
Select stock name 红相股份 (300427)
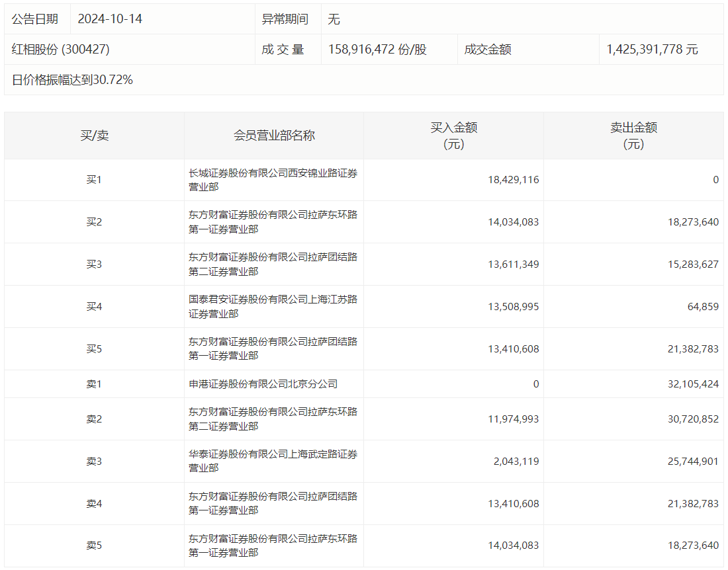pos(60,49)
